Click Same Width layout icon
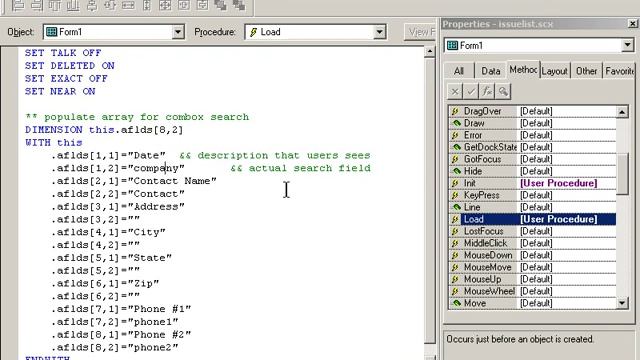The height and width of the screenshot is (360, 640). coord(129,5)
